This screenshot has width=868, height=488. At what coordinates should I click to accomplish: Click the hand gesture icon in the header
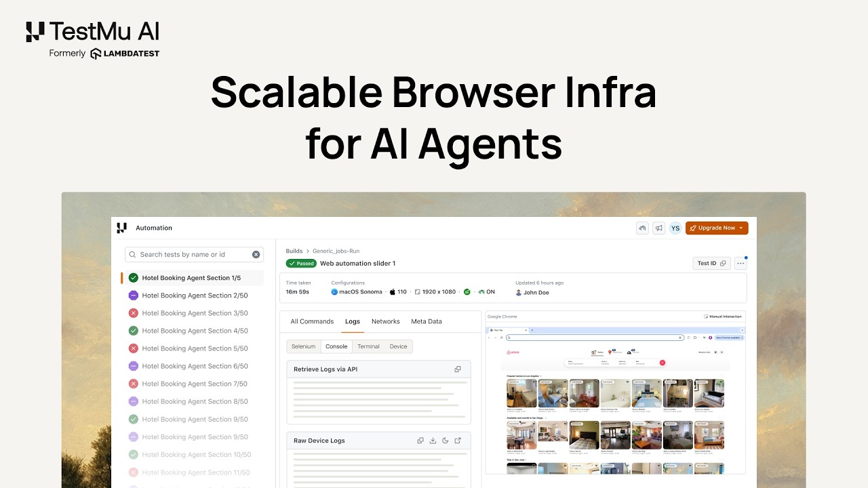point(642,228)
